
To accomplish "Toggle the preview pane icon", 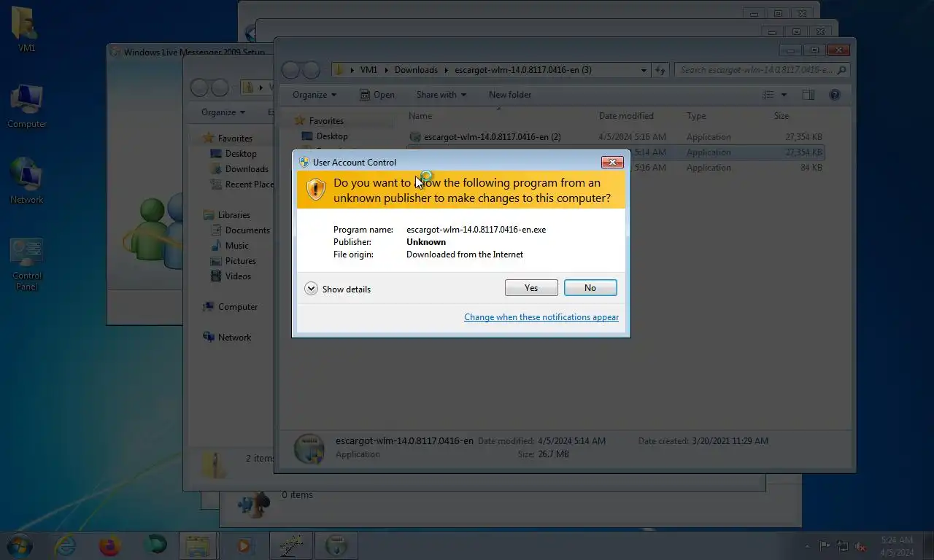I will (x=808, y=95).
